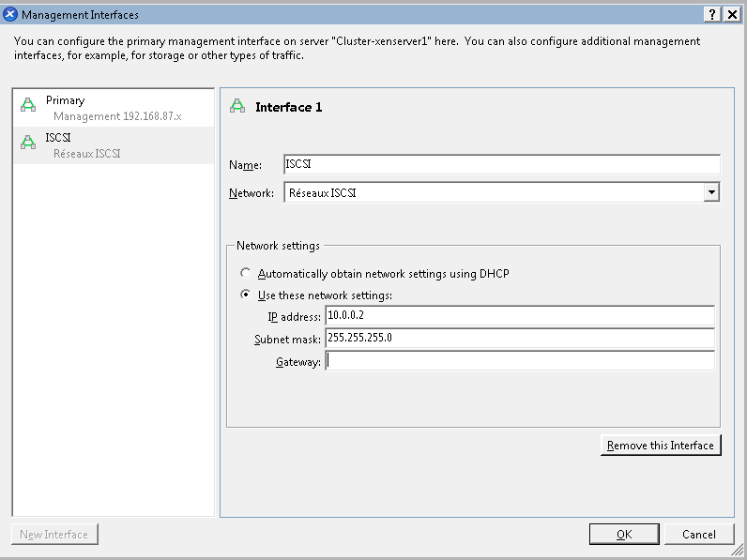Viewport: 747px width, 560px height.
Task: Confirm changes with the OK button
Action: 624,534
